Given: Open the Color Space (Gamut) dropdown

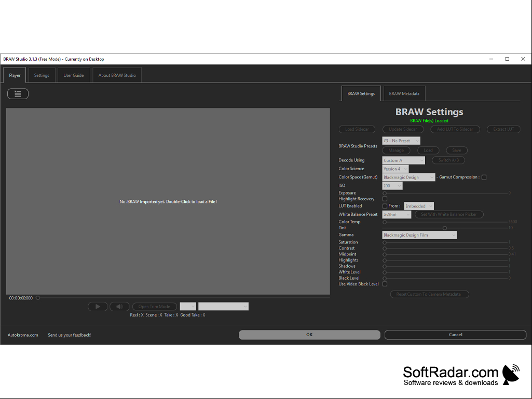Looking at the screenshot, I should click(x=408, y=177).
